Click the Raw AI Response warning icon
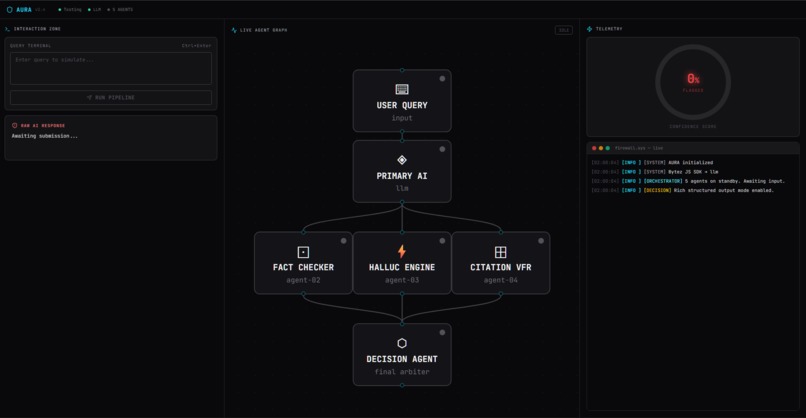Screen dimensions: 806x418 point(14,125)
